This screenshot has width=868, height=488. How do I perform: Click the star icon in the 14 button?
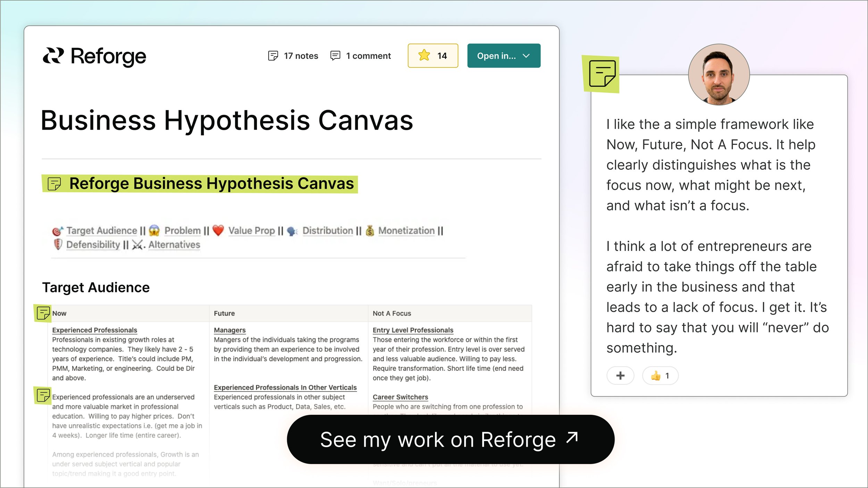[x=424, y=55]
